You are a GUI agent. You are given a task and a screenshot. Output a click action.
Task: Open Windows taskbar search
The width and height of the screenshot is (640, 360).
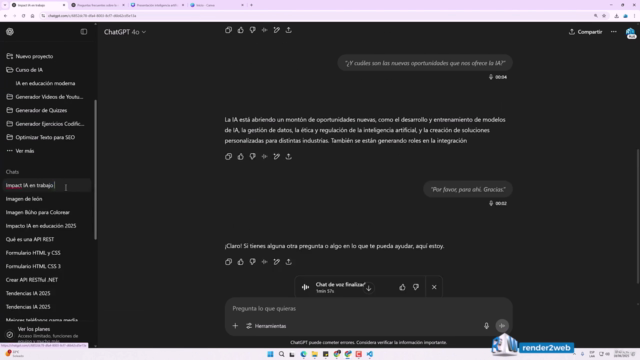click(x=281, y=354)
